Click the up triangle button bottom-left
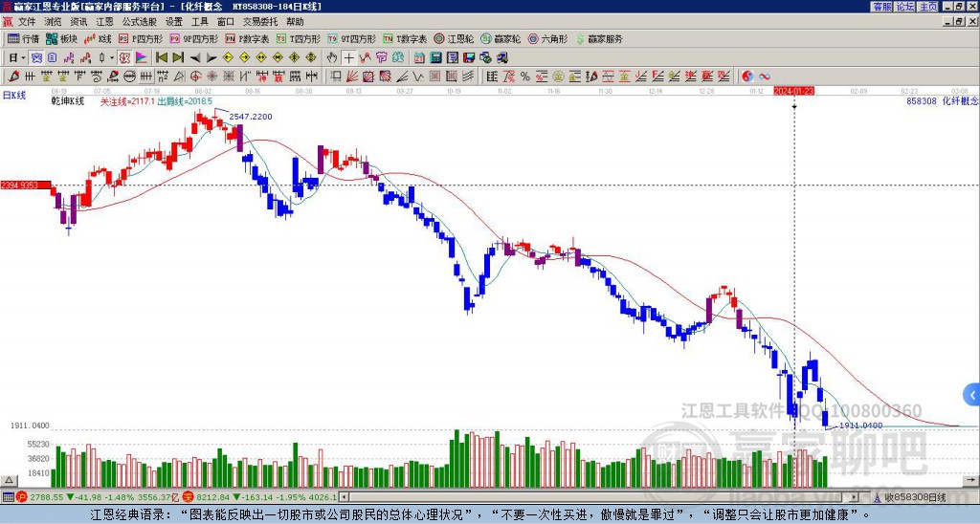 [x=8, y=480]
